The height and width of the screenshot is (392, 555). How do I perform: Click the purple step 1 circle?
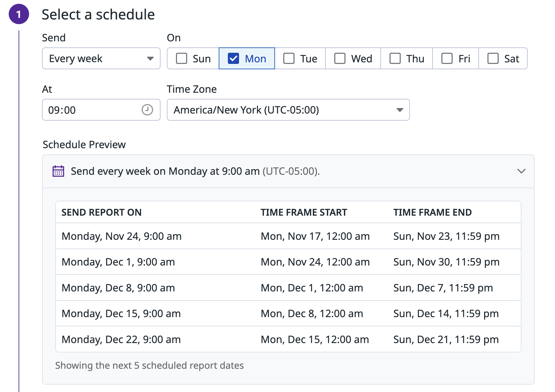(19, 14)
